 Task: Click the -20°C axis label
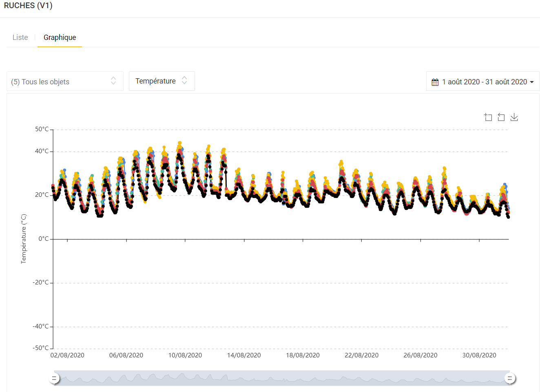[41, 282]
